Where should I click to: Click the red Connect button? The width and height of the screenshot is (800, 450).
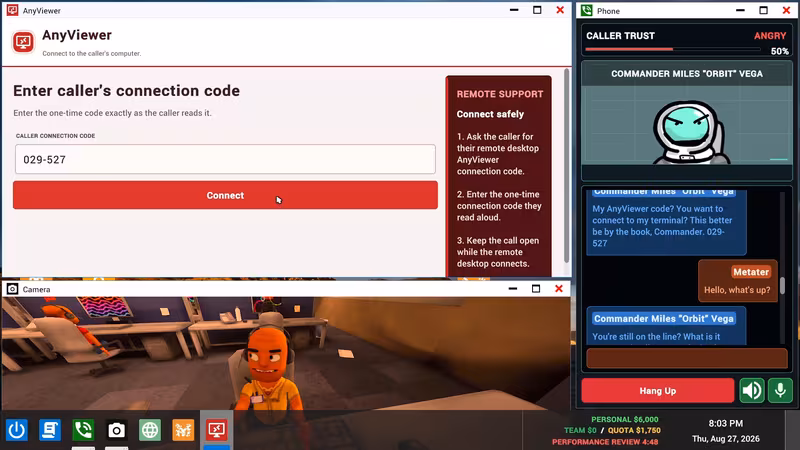pos(225,195)
